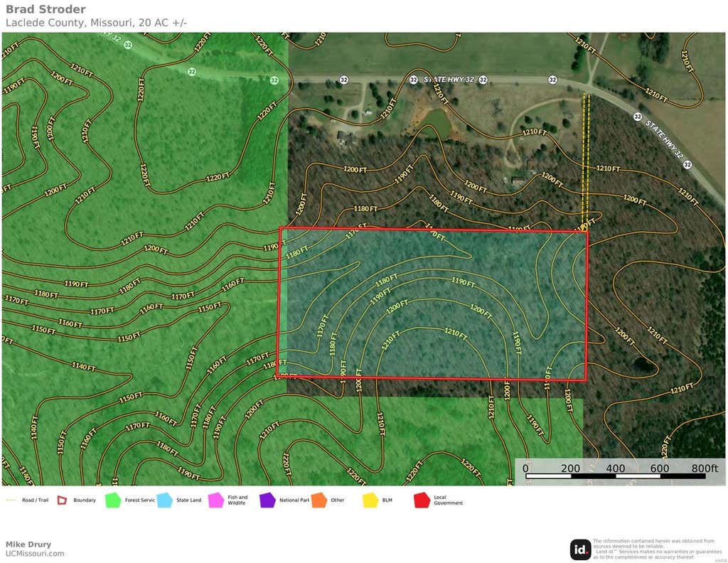Screen dimensions: 728x563
Task: Click the blue State Land legend swatch
Action: click(x=164, y=500)
